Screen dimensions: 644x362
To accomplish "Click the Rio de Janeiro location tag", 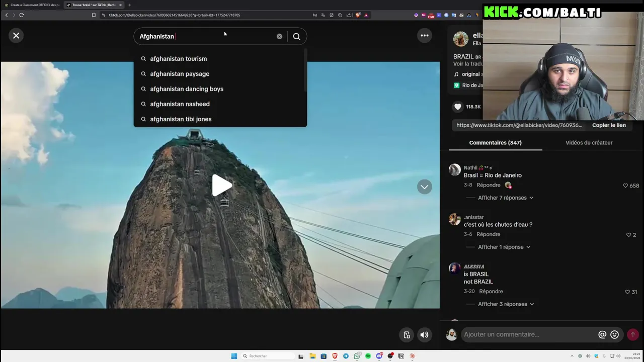I will [468, 85].
